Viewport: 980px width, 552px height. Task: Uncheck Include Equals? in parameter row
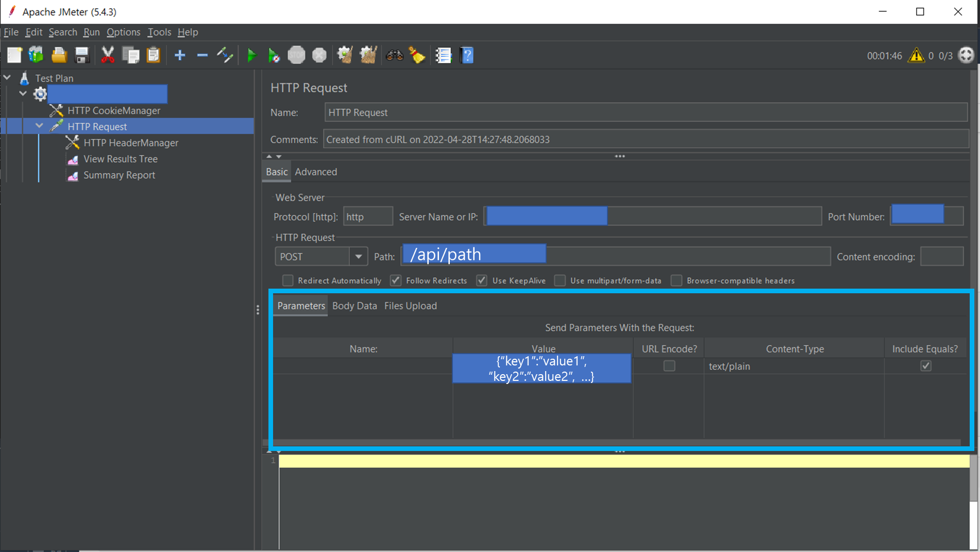pos(926,366)
